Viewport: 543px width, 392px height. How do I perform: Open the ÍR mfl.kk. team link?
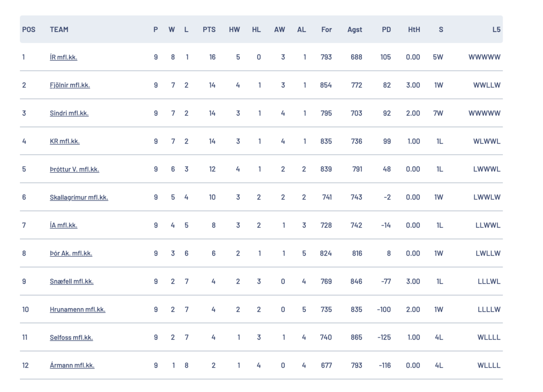[x=63, y=57]
